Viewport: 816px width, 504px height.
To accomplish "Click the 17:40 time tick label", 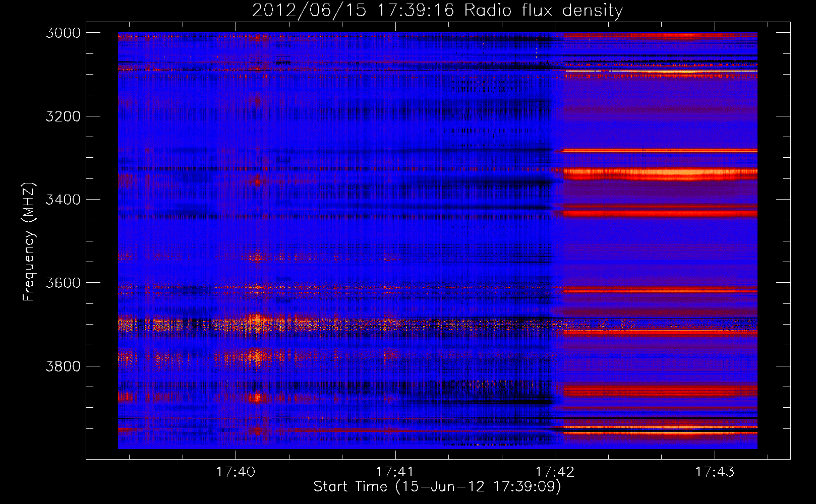I will coord(236,472).
